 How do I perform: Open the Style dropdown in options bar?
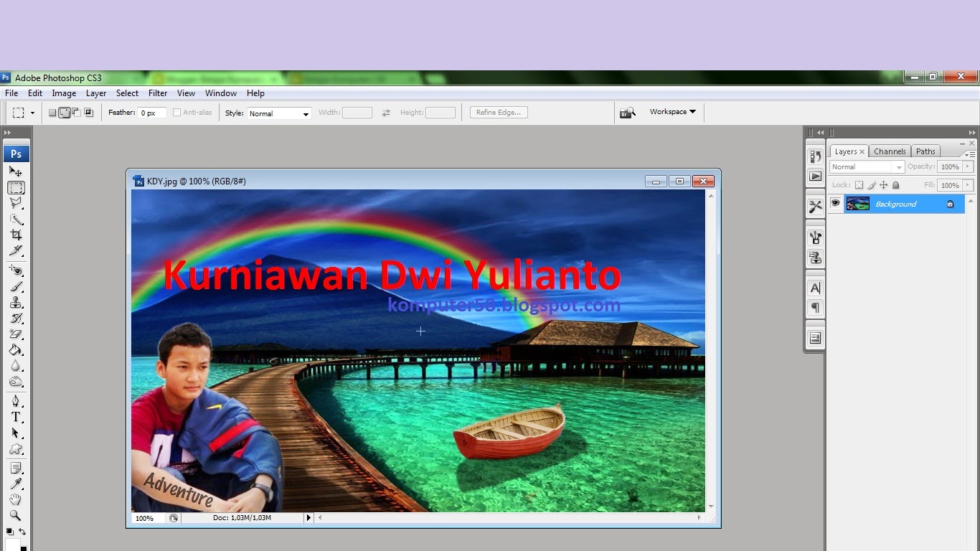306,113
